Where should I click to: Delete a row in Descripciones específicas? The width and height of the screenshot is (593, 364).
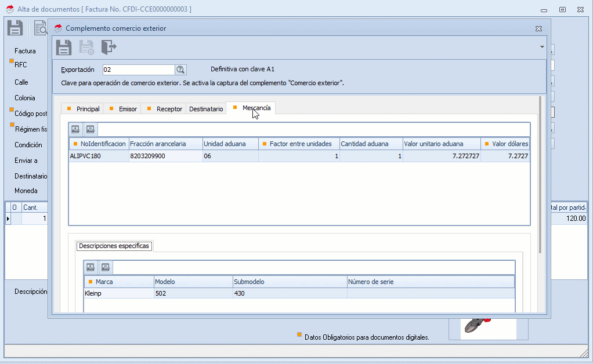coord(105,267)
